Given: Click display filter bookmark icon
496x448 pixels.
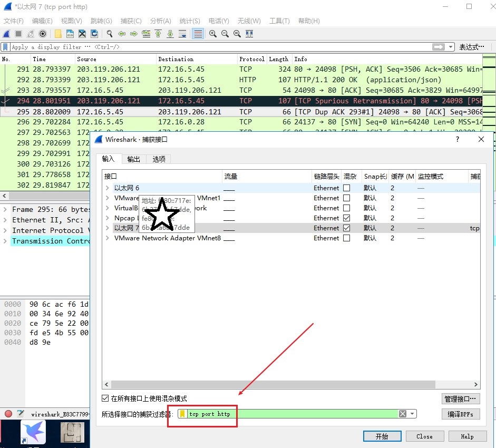Looking at the screenshot, I should [5, 47].
